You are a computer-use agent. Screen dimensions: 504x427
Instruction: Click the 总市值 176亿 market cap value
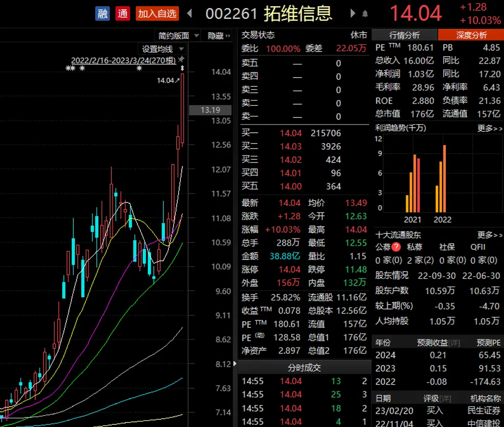pos(422,114)
